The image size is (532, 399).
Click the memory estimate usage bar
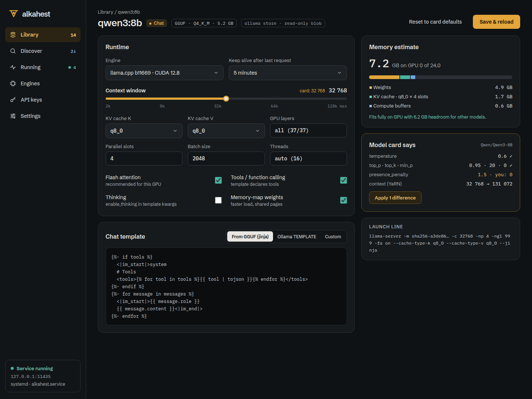click(441, 77)
